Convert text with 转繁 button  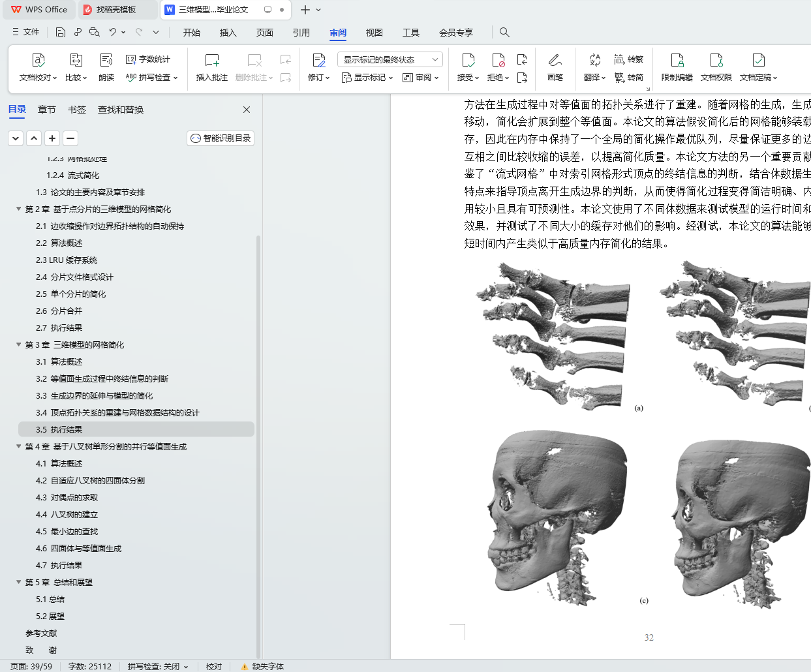629,59
